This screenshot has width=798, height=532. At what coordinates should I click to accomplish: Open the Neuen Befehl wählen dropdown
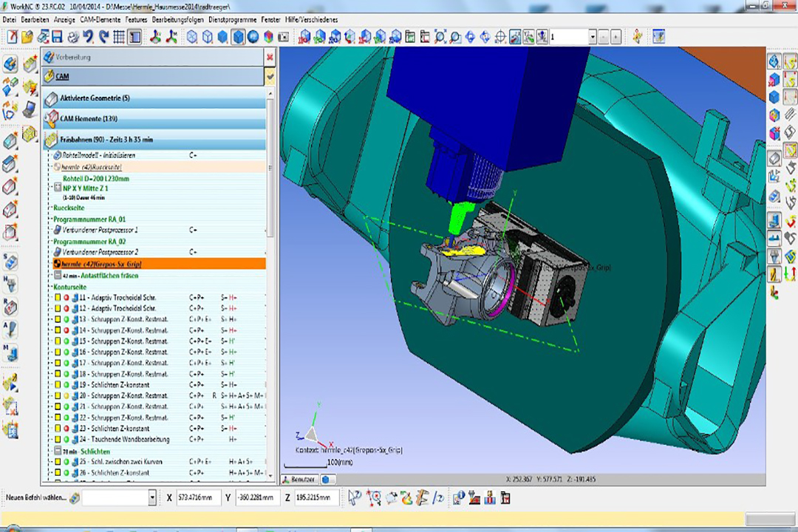click(151, 497)
